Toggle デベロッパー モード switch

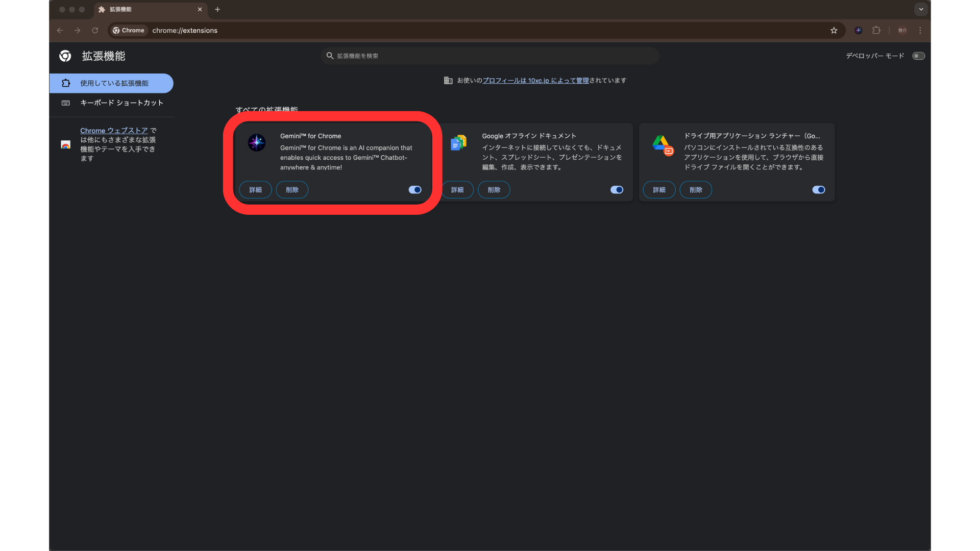point(918,56)
